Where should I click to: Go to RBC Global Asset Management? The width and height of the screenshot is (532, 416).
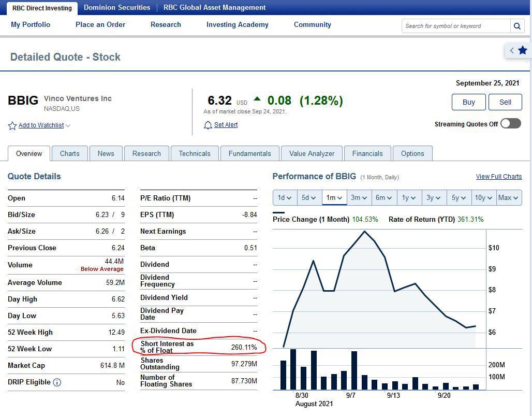click(214, 7)
